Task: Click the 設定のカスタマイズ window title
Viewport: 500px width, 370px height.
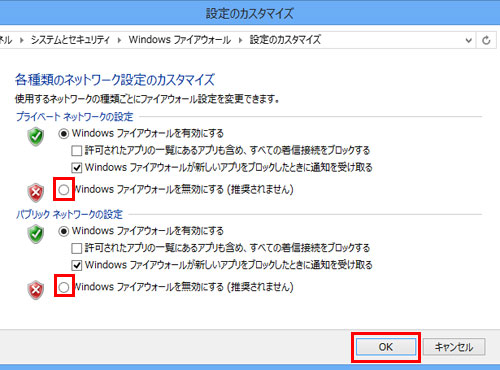Action: click(250, 14)
